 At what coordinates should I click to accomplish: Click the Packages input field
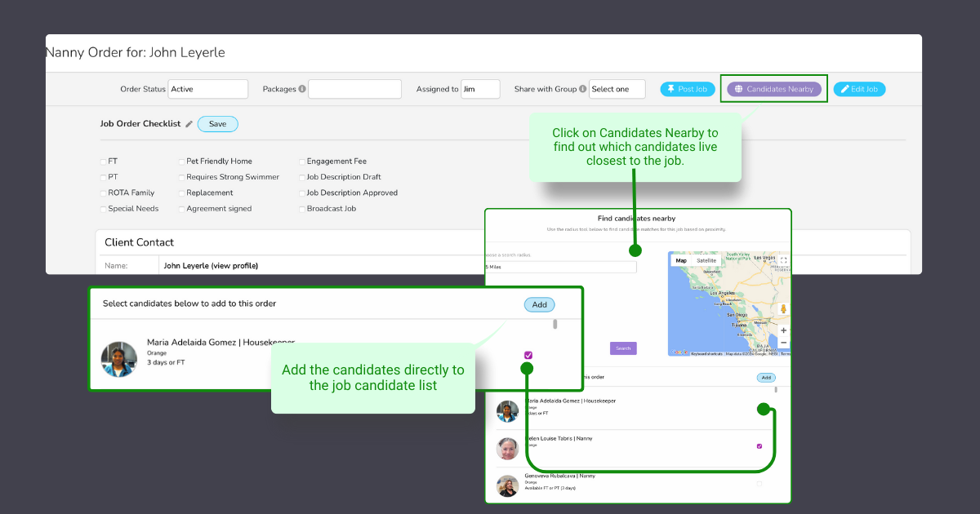(354, 89)
